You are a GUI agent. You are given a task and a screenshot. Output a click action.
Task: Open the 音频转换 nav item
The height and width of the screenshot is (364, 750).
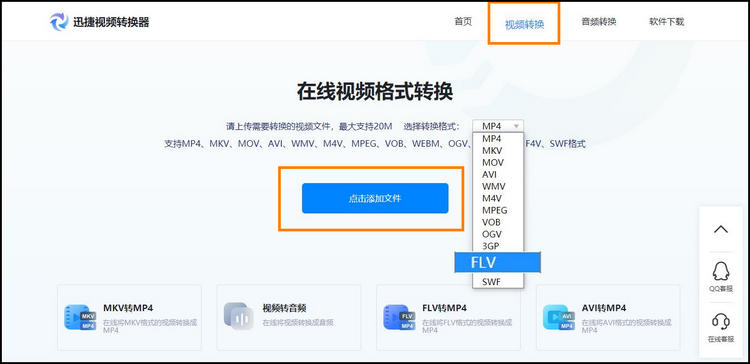pos(599,22)
